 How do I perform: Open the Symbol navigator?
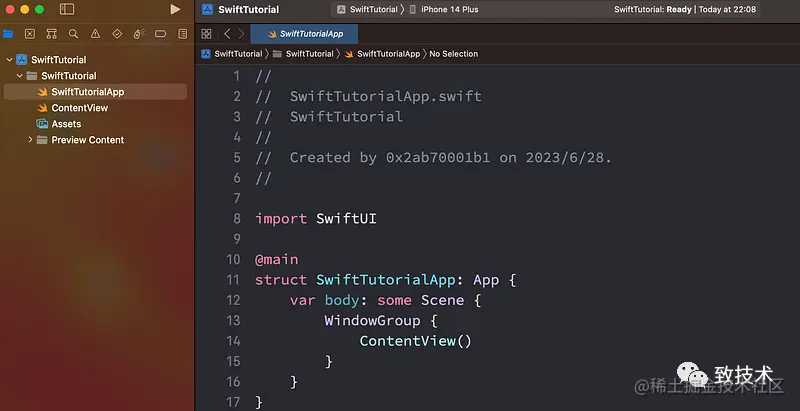(x=52, y=34)
